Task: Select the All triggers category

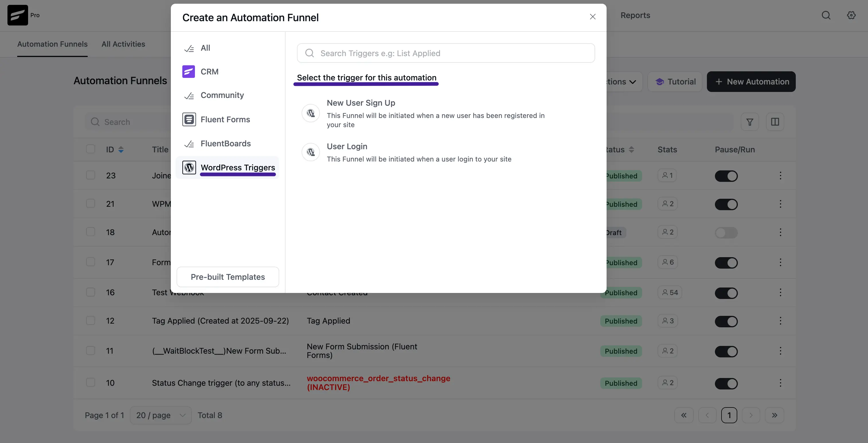Action: pos(227,48)
